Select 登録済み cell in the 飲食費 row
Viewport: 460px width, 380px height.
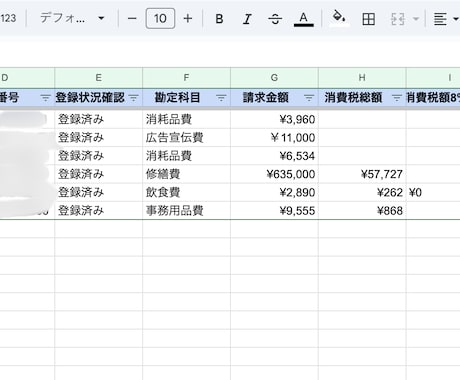(99, 192)
